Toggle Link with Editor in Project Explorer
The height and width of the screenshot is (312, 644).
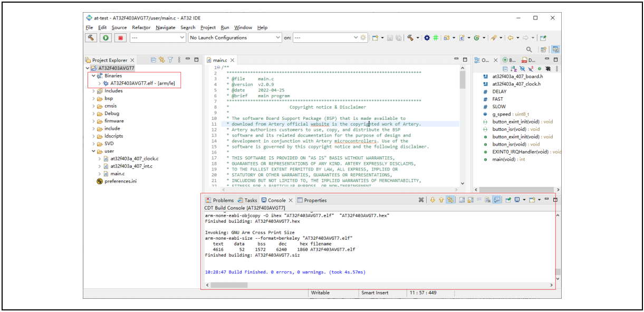(x=162, y=60)
